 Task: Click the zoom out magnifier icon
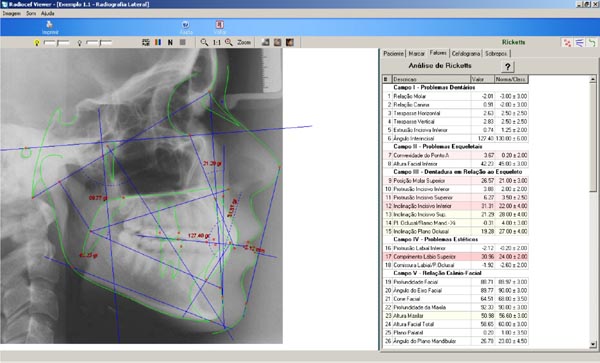click(204, 42)
